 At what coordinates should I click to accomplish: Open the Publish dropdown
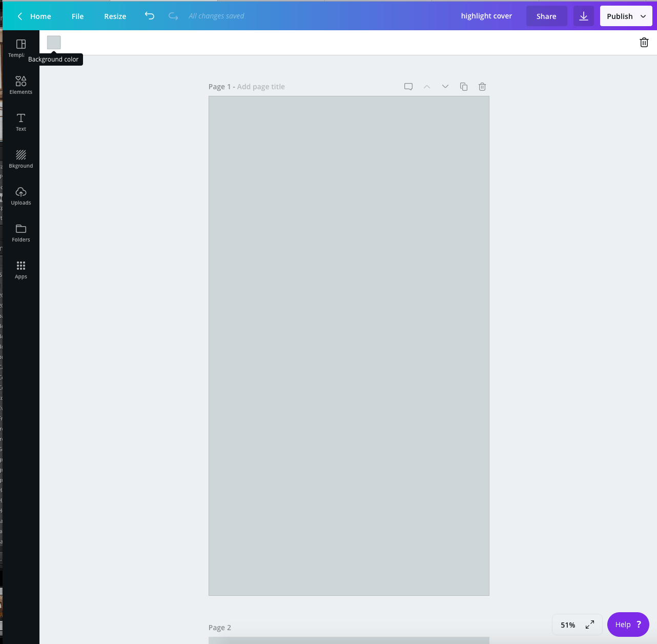click(626, 16)
